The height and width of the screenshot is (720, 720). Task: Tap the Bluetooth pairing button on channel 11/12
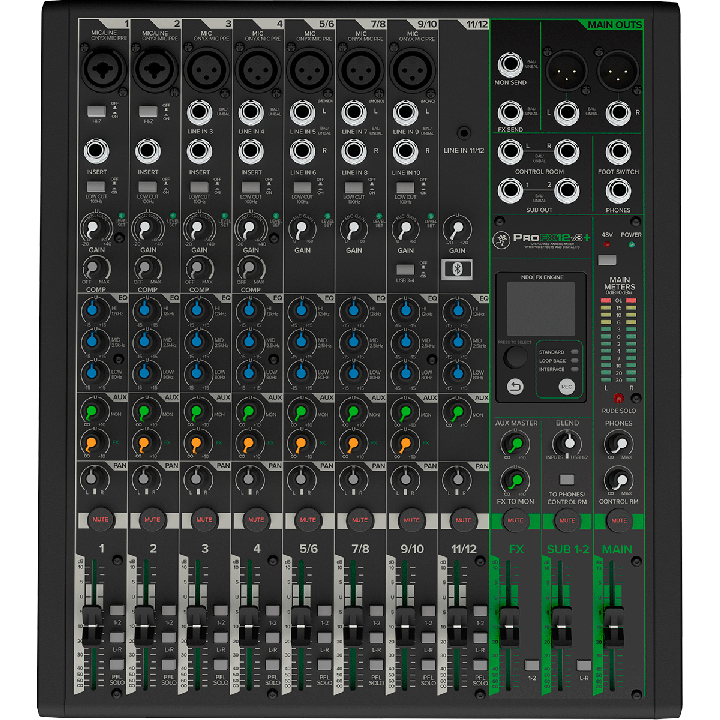tap(457, 269)
